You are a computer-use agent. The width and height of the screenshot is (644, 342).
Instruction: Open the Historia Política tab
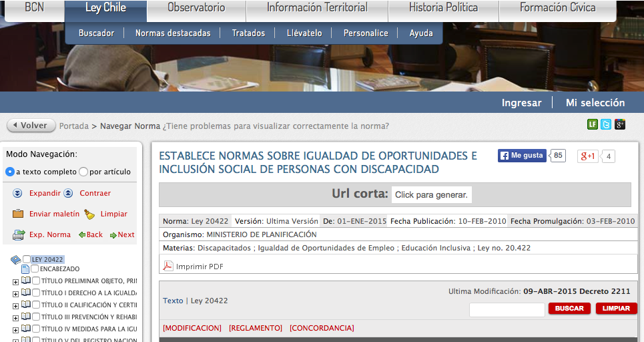click(x=443, y=8)
